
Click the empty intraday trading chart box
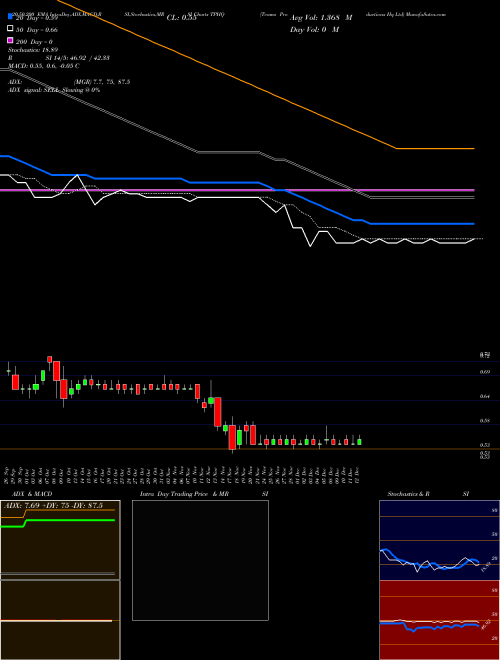200,560
